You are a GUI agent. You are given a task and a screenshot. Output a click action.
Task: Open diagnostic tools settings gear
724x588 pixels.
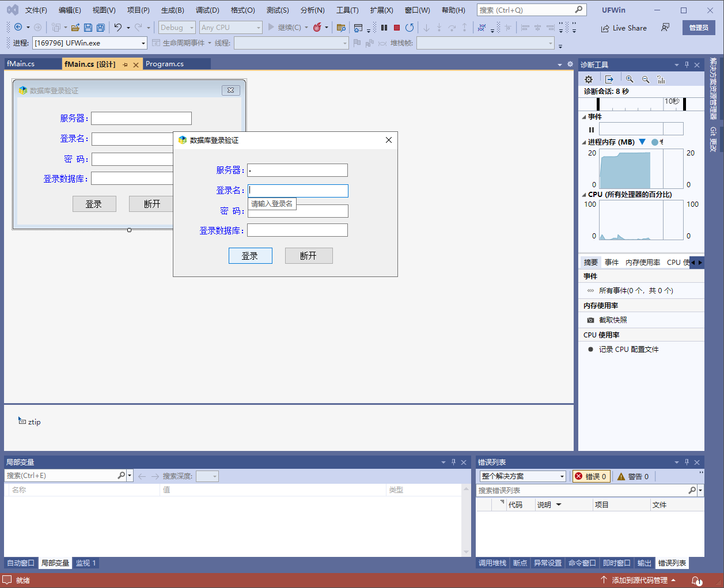coord(588,79)
